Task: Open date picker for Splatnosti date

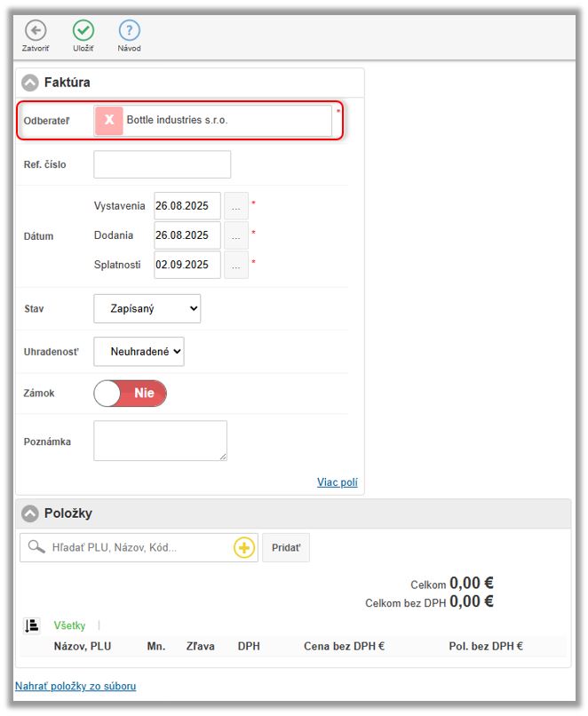Action: 236,265
